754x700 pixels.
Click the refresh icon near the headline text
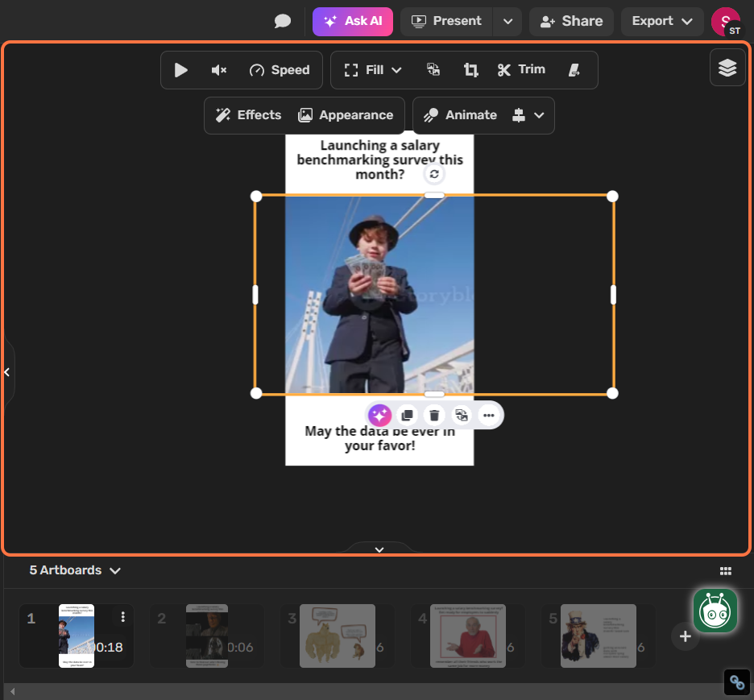coord(434,174)
